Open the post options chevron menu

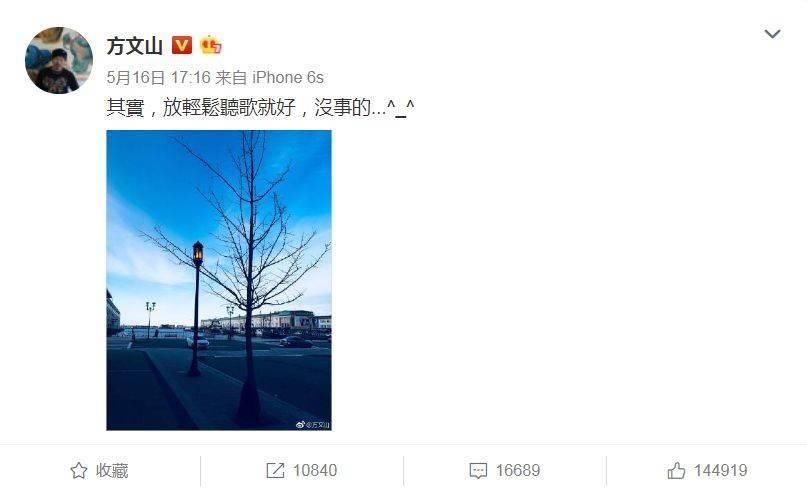pos(772,34)
